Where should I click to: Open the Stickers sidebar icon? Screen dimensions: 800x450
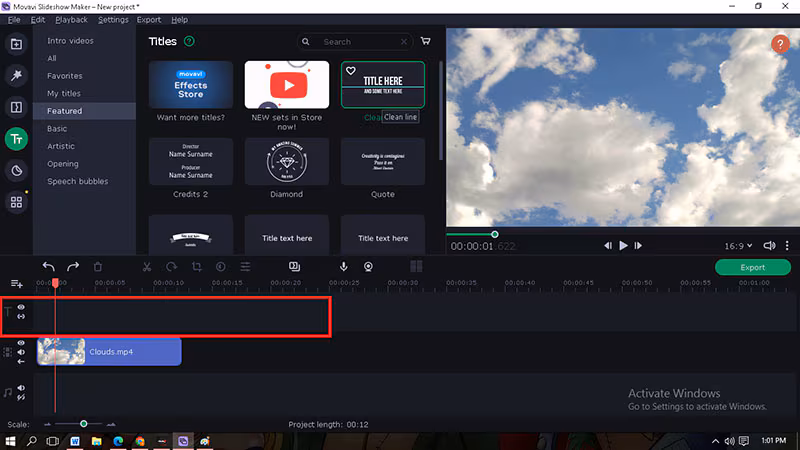[x=16, y=170]
